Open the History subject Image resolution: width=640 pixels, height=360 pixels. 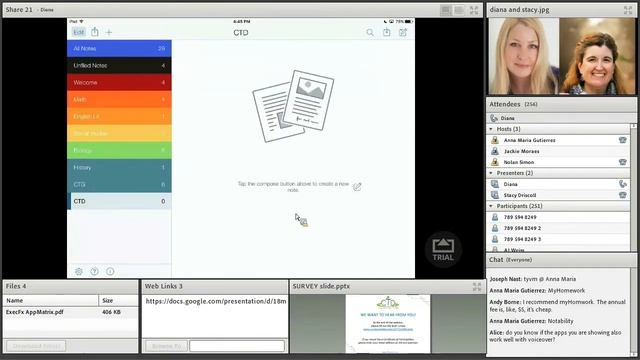119,167
